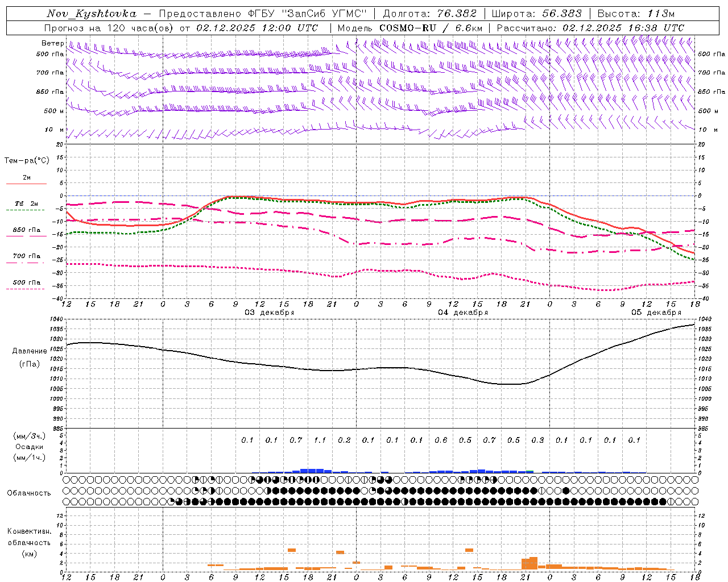Image resolution: width=728 pixels, height=582 pixels.
Task: Click the "Тем-ра(°C)" temperature label
Action: (x=27, y=161)
